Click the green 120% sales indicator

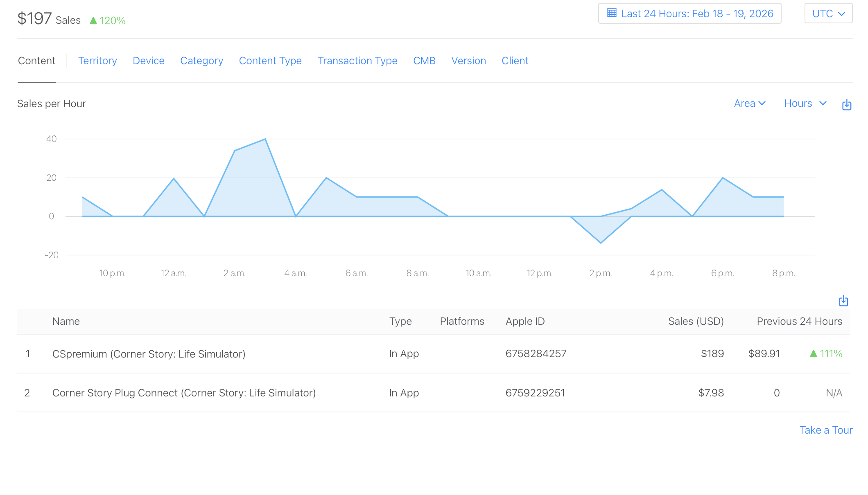[x=107, y=20]
